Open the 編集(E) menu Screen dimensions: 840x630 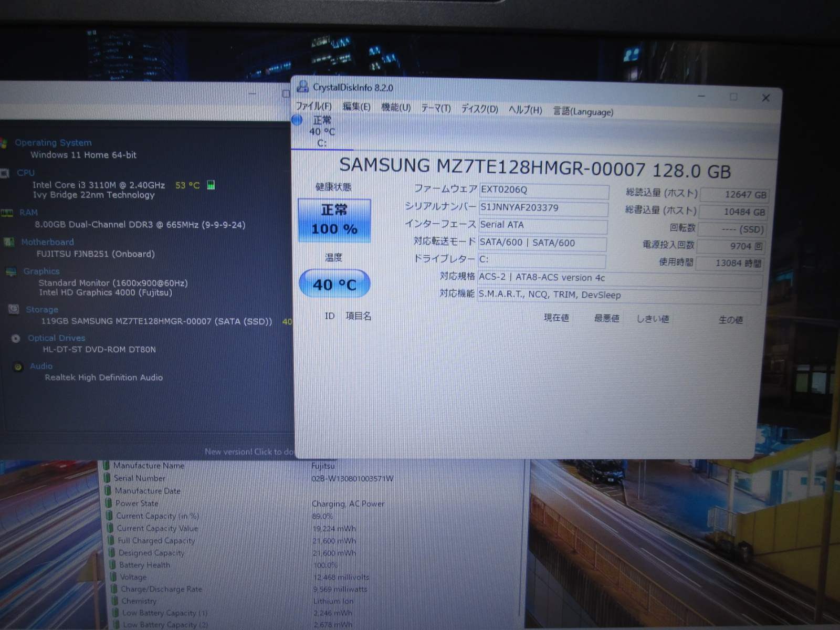356,107
